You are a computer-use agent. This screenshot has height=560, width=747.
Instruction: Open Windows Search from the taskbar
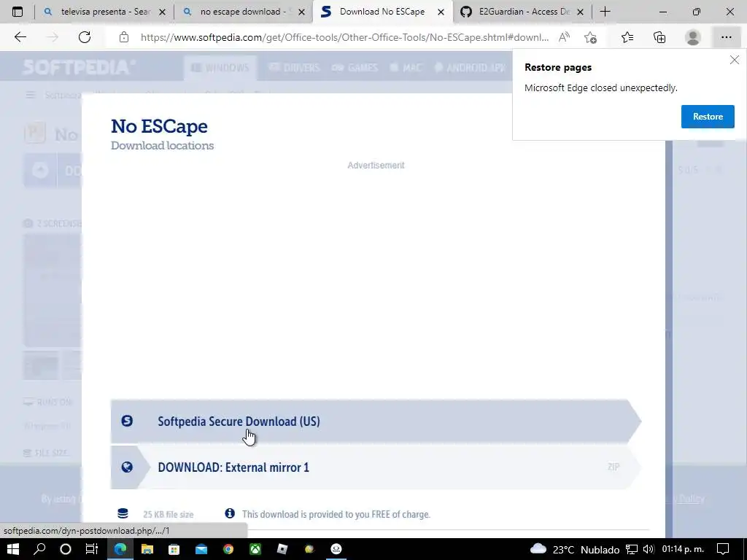point(40,549)
